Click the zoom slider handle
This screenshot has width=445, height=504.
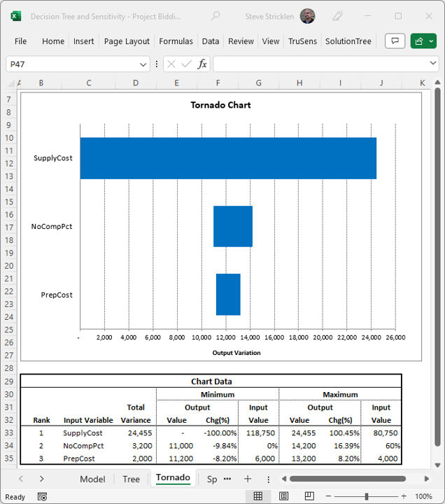pyautogui.click(x=366, y=496)
